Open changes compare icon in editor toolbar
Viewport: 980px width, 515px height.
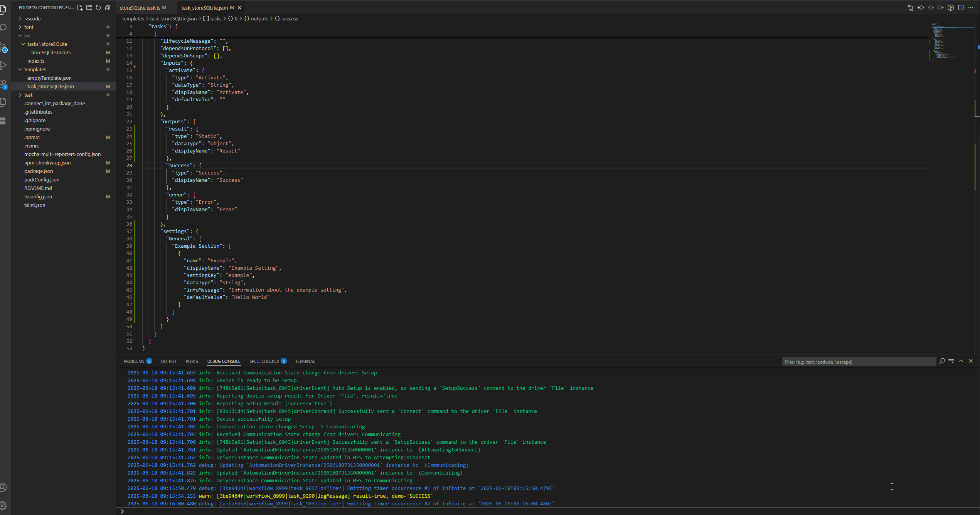point(911,8)
